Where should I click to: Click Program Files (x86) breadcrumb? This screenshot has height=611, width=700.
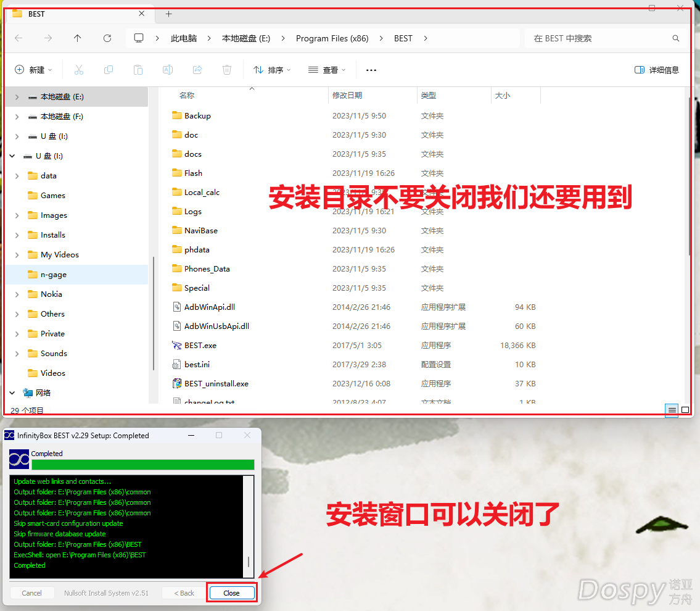coord(332,38)
